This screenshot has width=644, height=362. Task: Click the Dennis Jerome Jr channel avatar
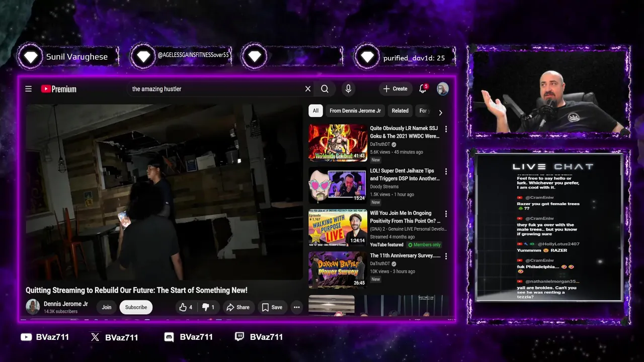click(x=33, y=307)
